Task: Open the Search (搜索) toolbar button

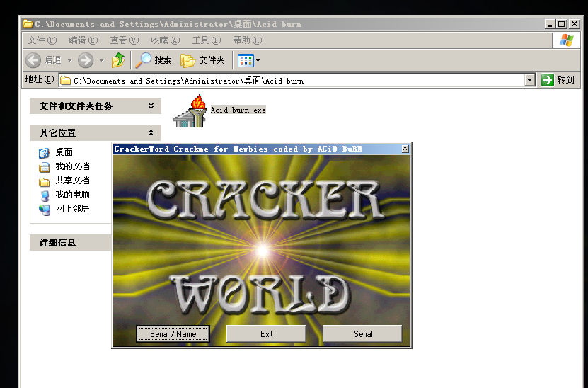Action: point(154,60)
